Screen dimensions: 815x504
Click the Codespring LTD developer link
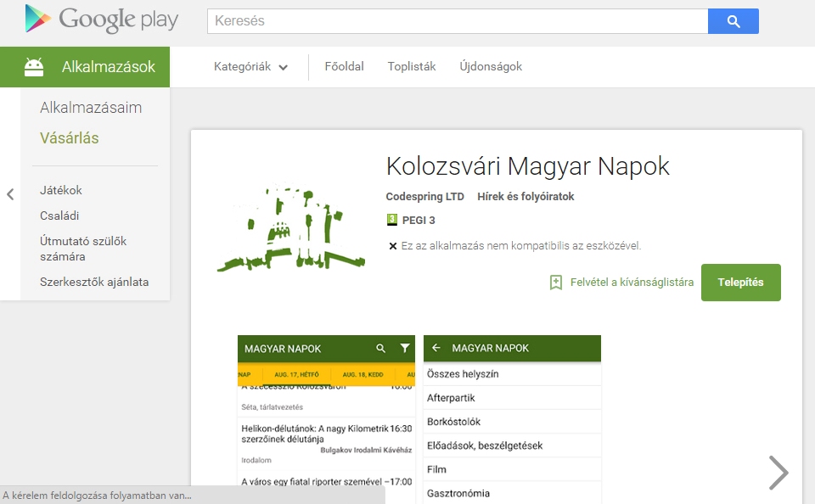pos(424,196)
